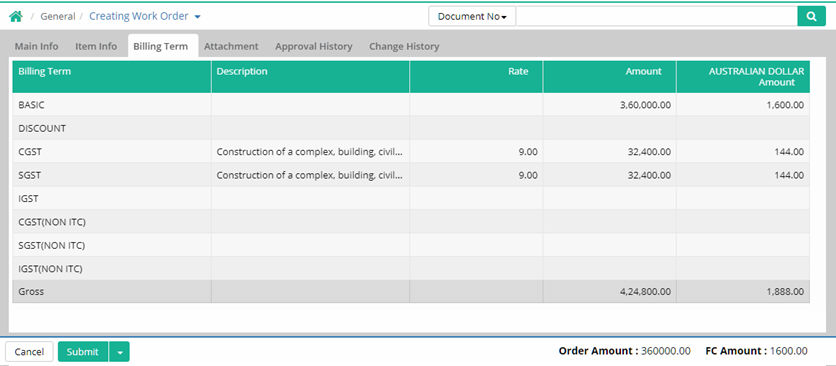Click the DISCOUNT billing term row
The width and height of the screenshot is (836, 366).
pos(411,129)
